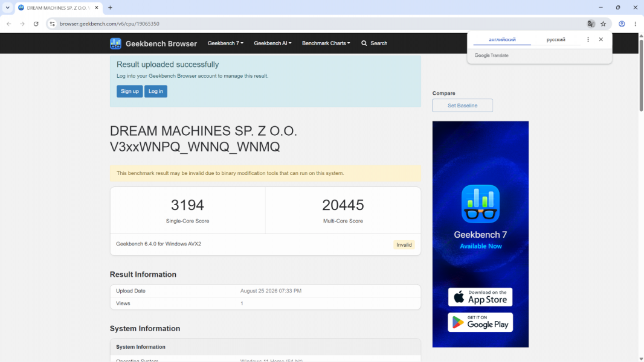Bookmark this page with star icon
The height and width of the screenshot is (362, 644).
604,24
